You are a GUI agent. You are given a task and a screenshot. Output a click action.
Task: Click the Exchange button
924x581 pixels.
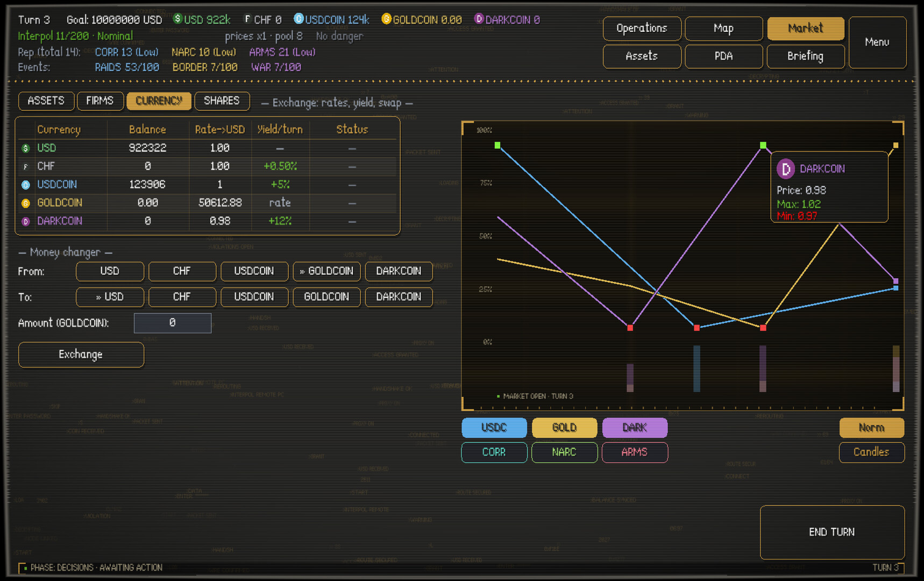(x=81, y=355)
